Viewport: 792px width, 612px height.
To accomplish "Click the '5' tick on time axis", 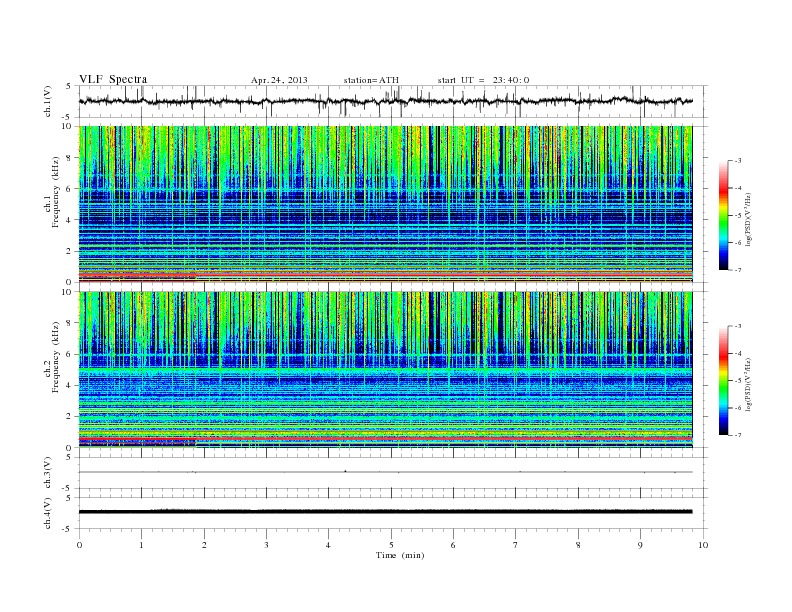I will 391,545.
